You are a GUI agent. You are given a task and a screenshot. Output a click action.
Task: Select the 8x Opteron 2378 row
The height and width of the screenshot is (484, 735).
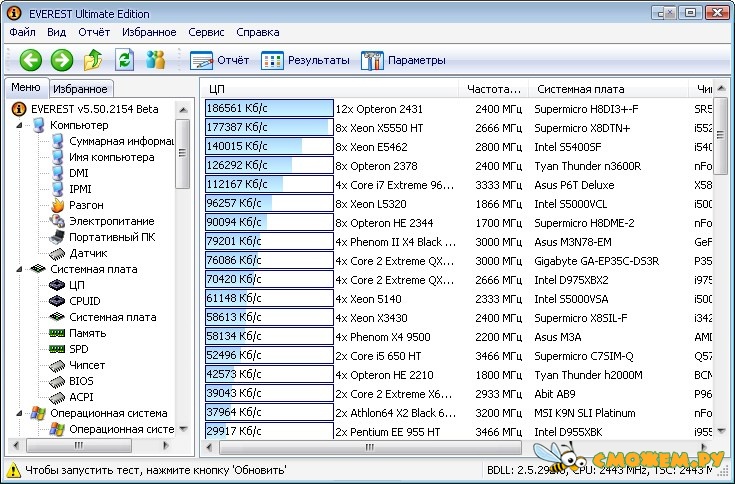458,166
